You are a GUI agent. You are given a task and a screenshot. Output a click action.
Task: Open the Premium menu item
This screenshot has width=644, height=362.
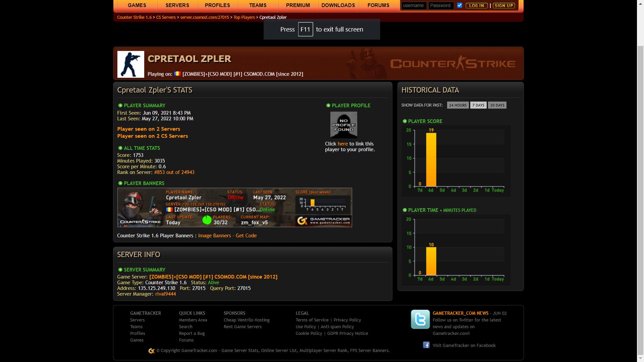tap(298, 5)
